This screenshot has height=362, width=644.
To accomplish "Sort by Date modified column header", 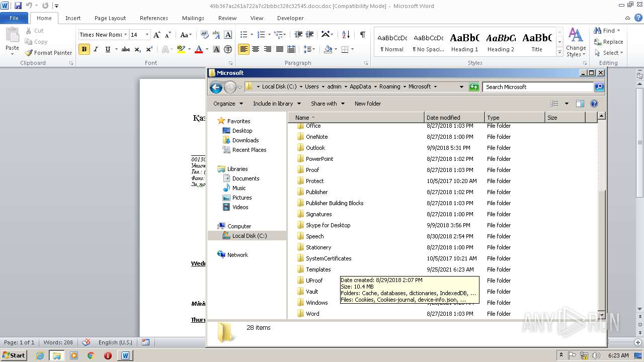I will pos(454,118).
